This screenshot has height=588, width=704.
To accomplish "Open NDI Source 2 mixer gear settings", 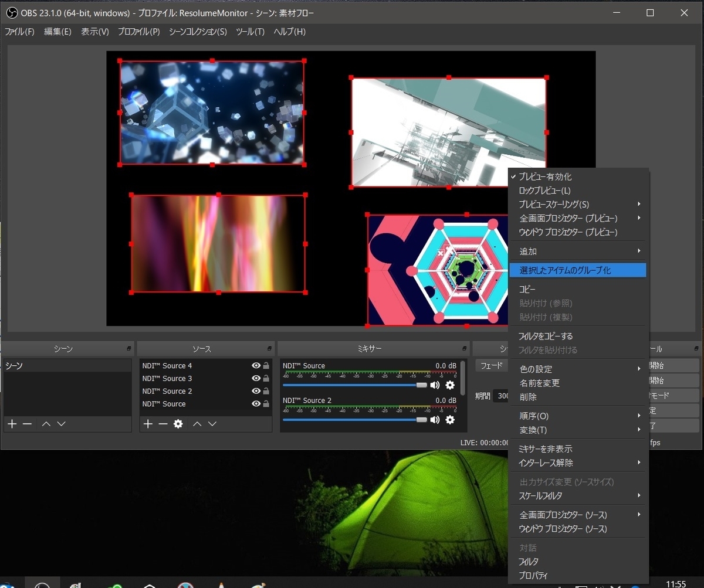I will pyautogui.click(x=450, y=420).
